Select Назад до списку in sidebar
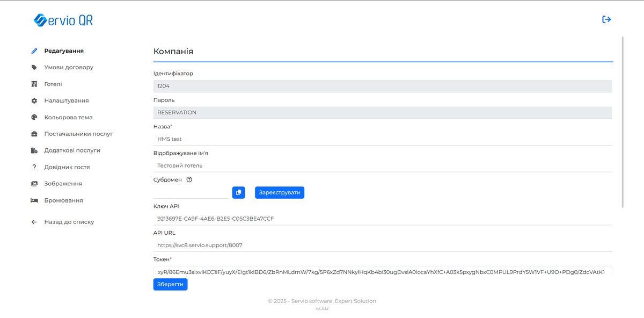Screen dimensions: 644x318 [x=70, y=221]
